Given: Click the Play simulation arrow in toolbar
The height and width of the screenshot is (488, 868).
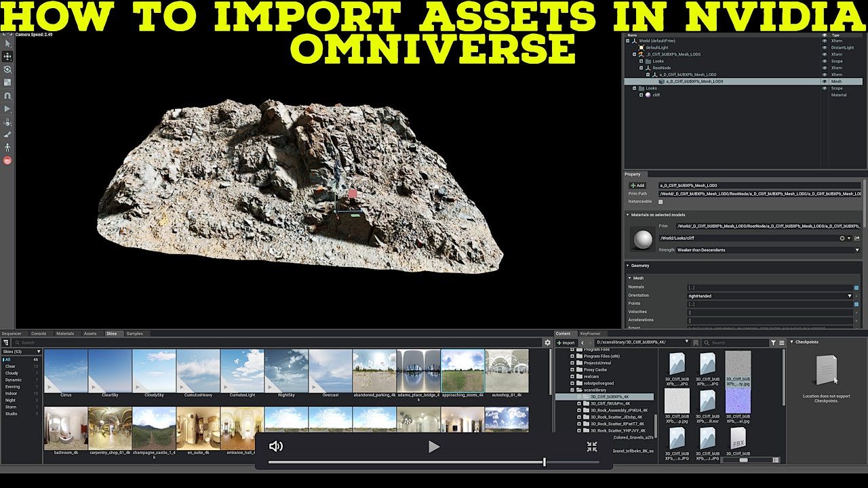Looking at the screenshot, I should 7,108.
